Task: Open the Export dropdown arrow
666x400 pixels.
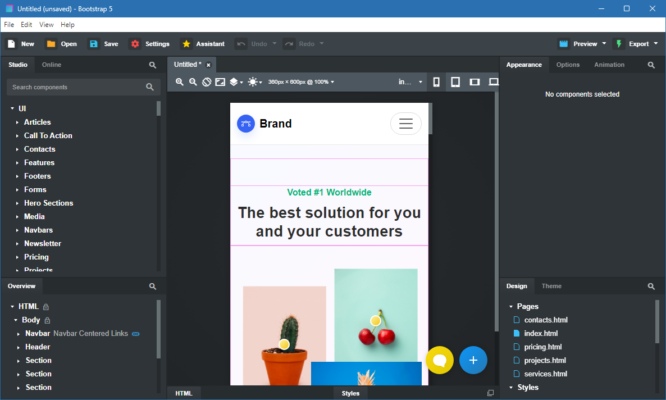Action: pos(656,43)
